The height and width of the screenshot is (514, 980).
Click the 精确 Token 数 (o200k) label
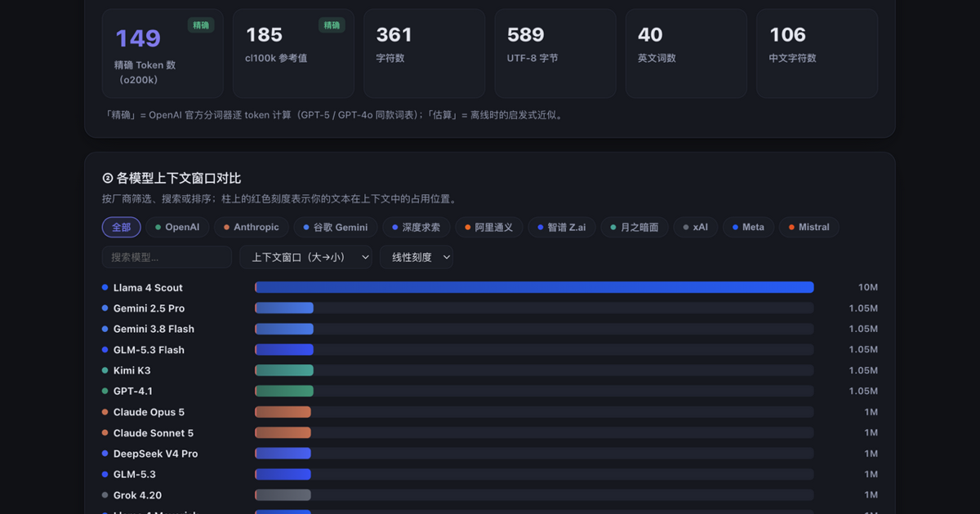(145, 72)
